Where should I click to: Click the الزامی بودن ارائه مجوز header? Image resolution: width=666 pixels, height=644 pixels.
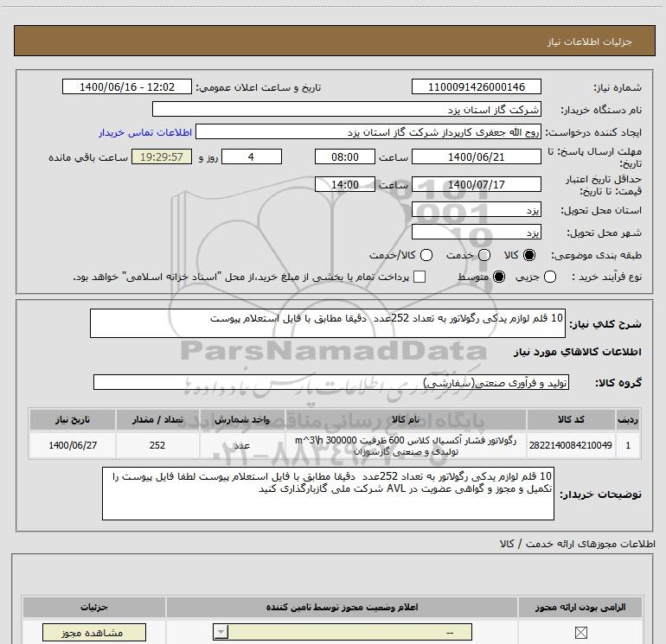580,607
